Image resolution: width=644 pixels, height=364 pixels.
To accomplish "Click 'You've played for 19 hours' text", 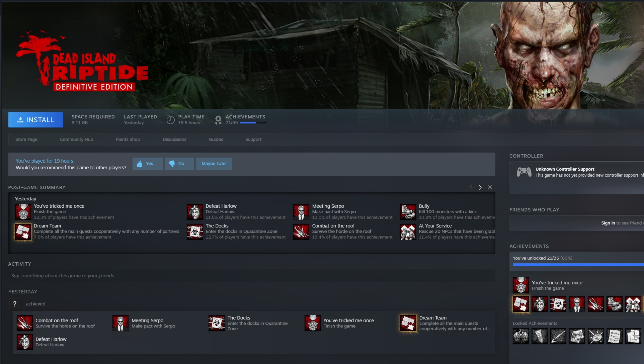I will pyautogui.click(x=44, y=161).
